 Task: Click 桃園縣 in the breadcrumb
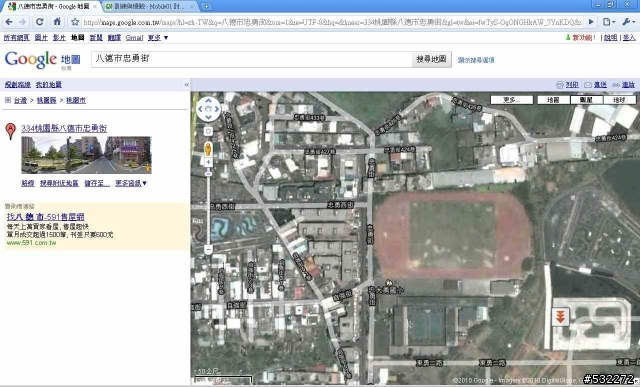point(47,100)
